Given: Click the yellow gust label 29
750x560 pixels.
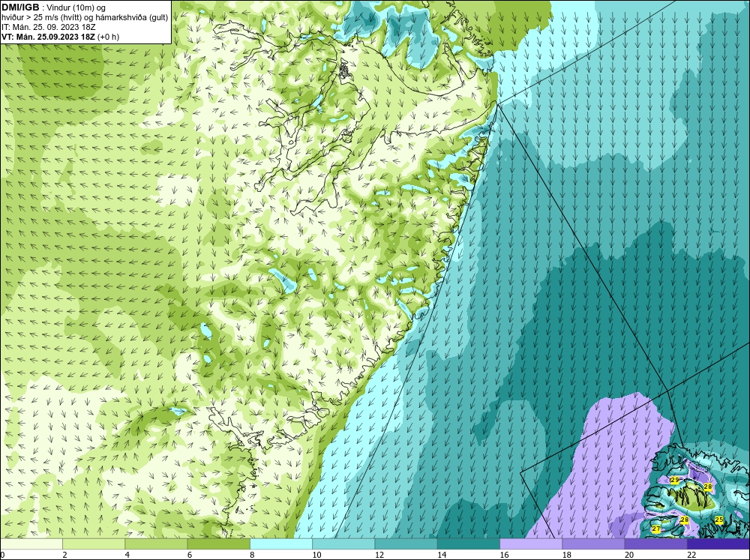Looking at the screenshot, I should click(675, 480).
